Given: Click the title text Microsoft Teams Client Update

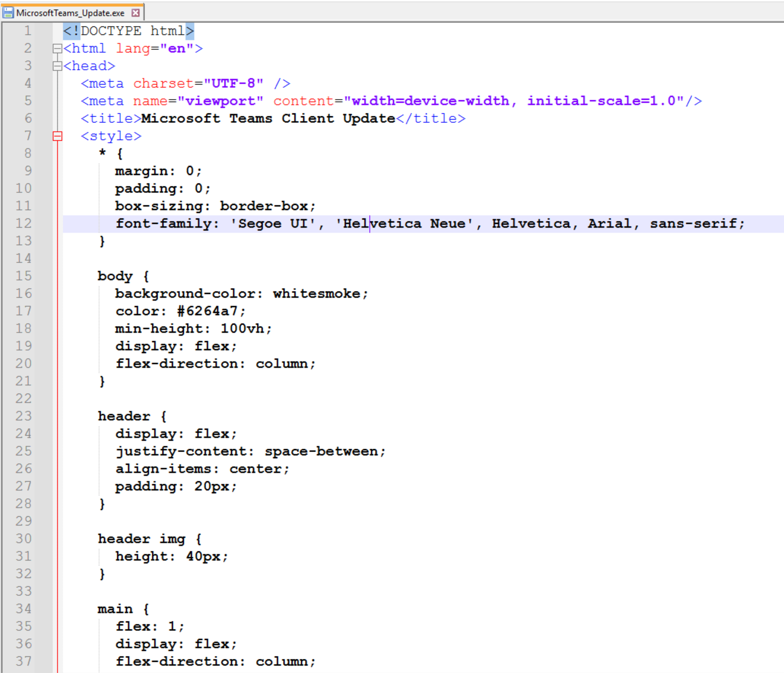Looking at the screenshot, I should pyautogui.click(x=268, y=118).
